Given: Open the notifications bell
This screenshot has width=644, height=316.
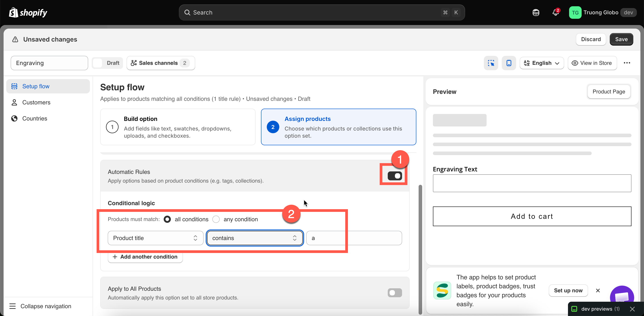Looking at the screenshot, I should point(555,13).
